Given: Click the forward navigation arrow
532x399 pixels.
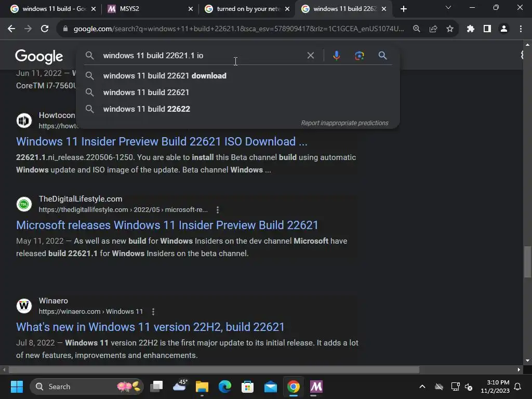Looking at the screenshot, I should pos(28,29).
